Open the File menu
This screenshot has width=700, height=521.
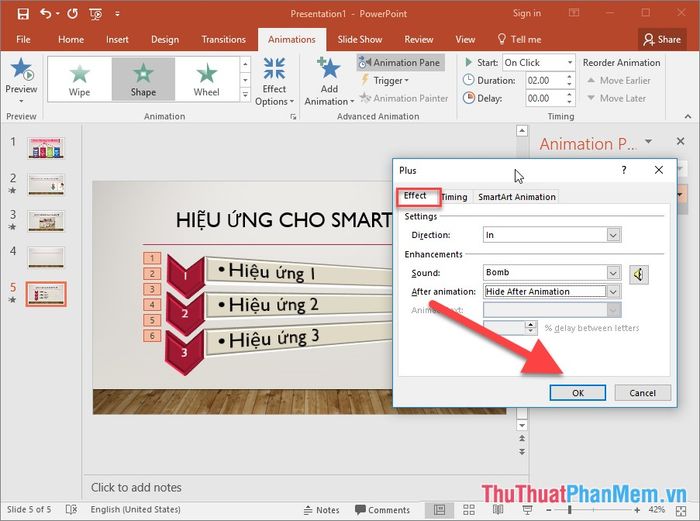pos(23,39)
